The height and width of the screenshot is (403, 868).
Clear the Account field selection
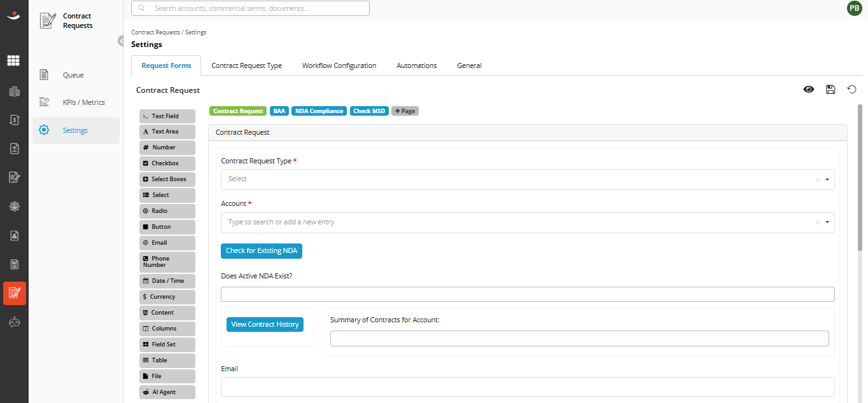pyautogui.click(x=818, y=222)
